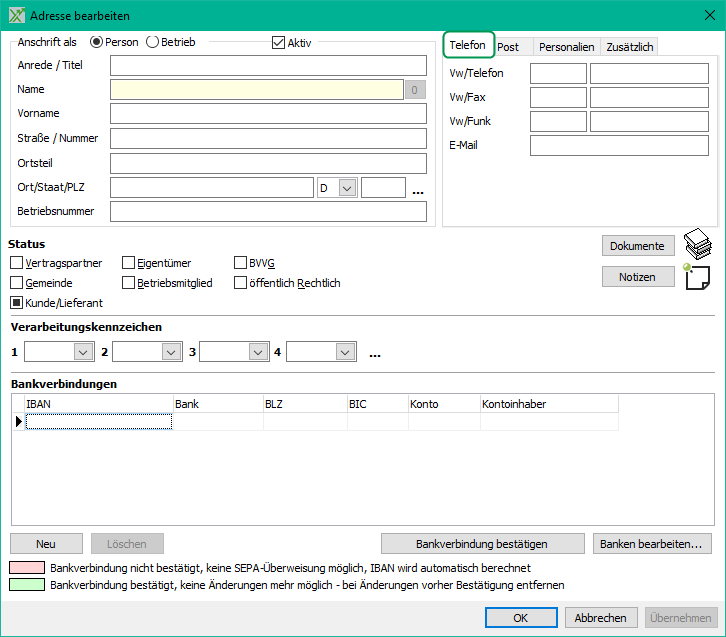The image size is (726, 637).
Task: Open the Zusätzlich tab
Action: coord(629,47)
